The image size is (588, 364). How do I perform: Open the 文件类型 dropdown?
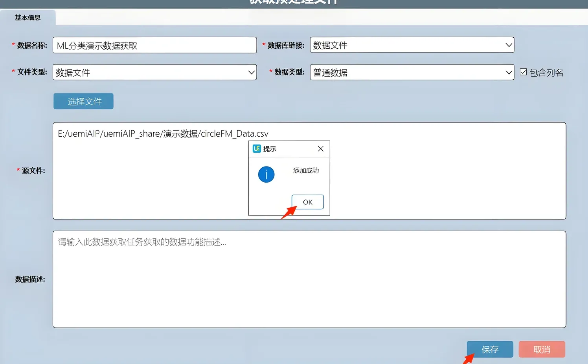(x=154, y=72)
